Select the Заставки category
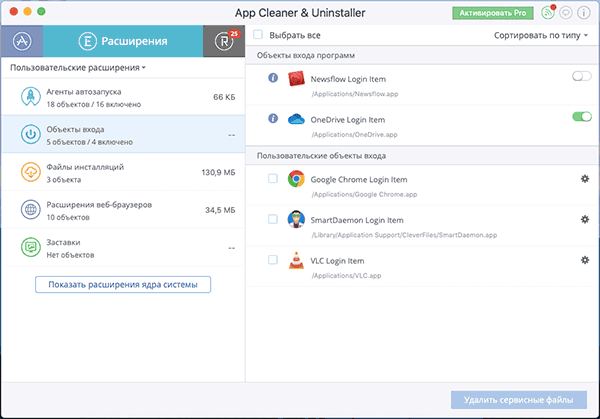Viewport: 600px width, 419px height. 123,247
